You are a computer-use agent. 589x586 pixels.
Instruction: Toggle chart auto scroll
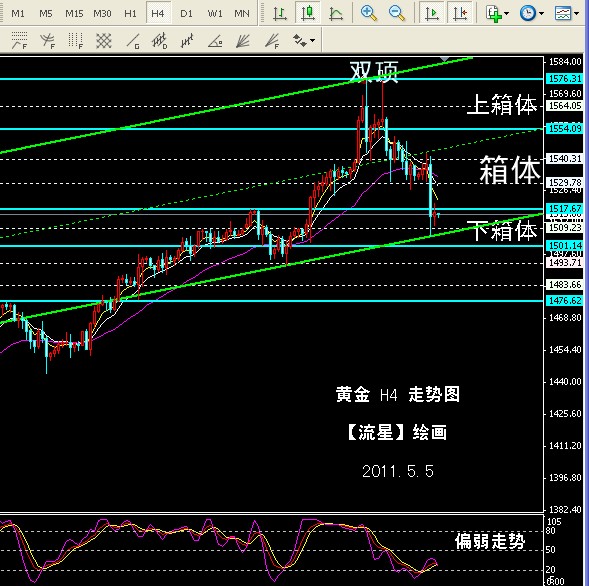[x=432, y=14]
